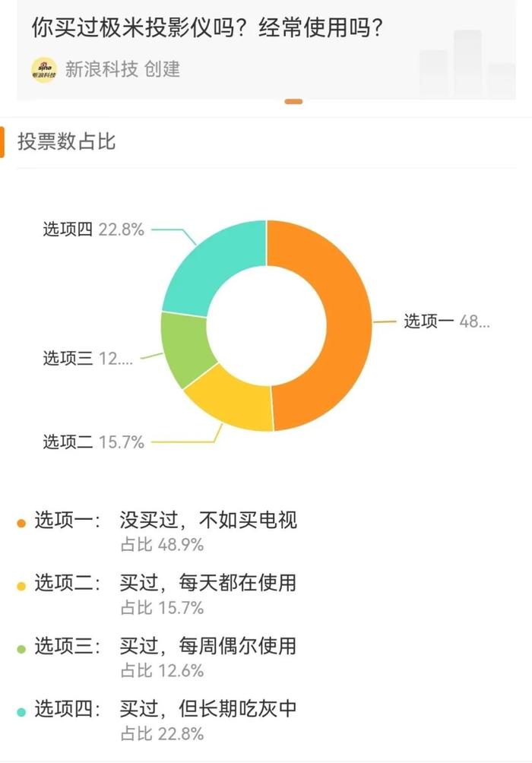Click the yellow legend dot for 选项二
The image size is (532, 763).
pos(21,586)
